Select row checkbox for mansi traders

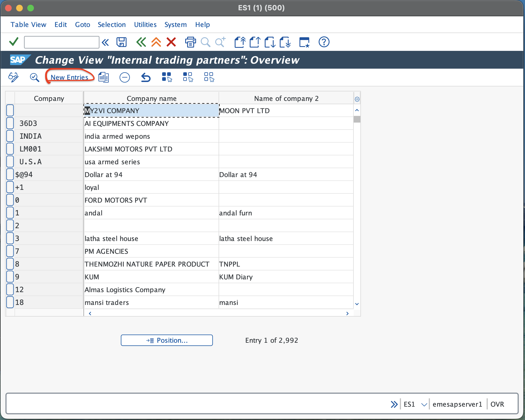[10, 302]
